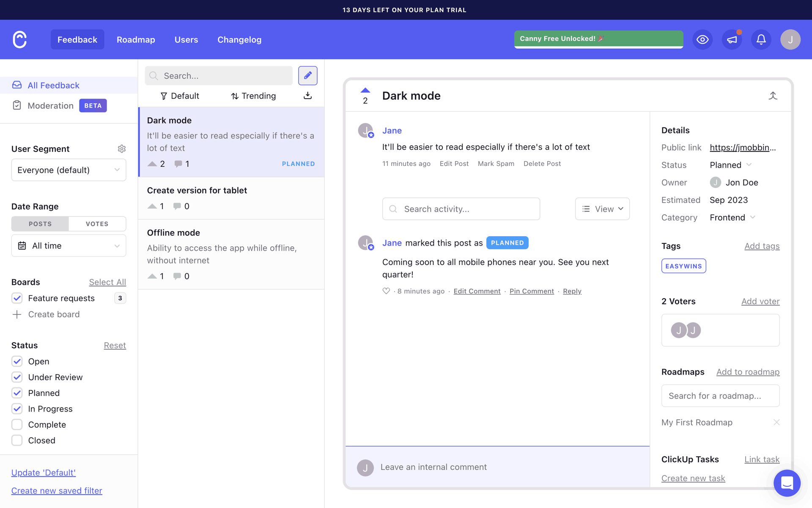Click the create post pencil icon
This screenshot has height=508, width=812.
[x=307, y=75]
